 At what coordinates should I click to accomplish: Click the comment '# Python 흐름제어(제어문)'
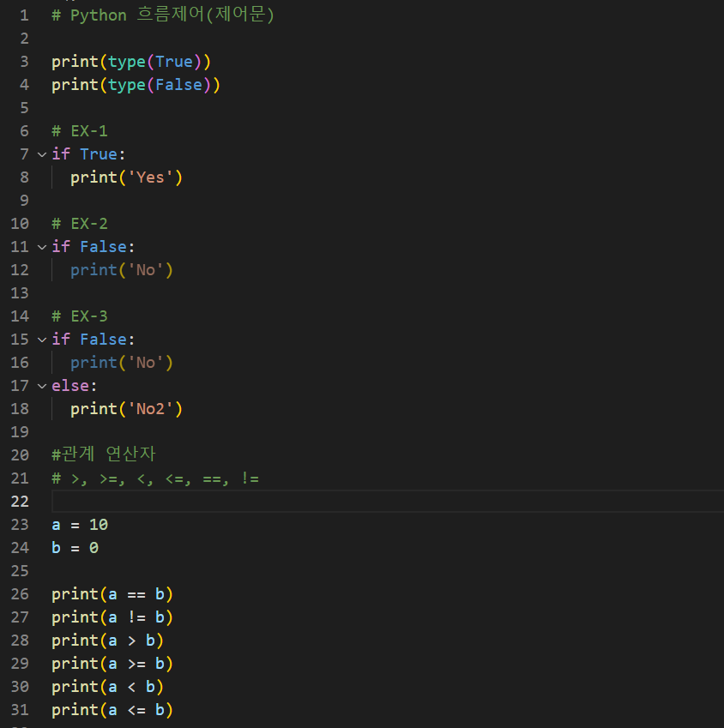163,15
